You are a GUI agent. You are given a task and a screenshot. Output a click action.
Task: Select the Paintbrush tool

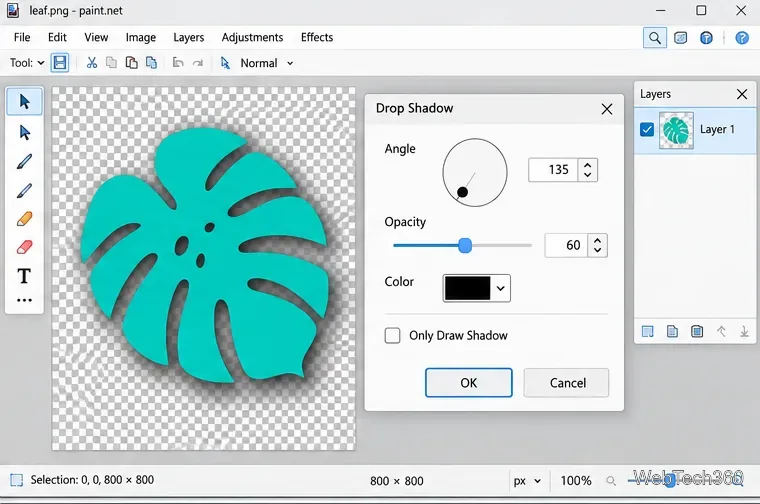tap(24, 161)
